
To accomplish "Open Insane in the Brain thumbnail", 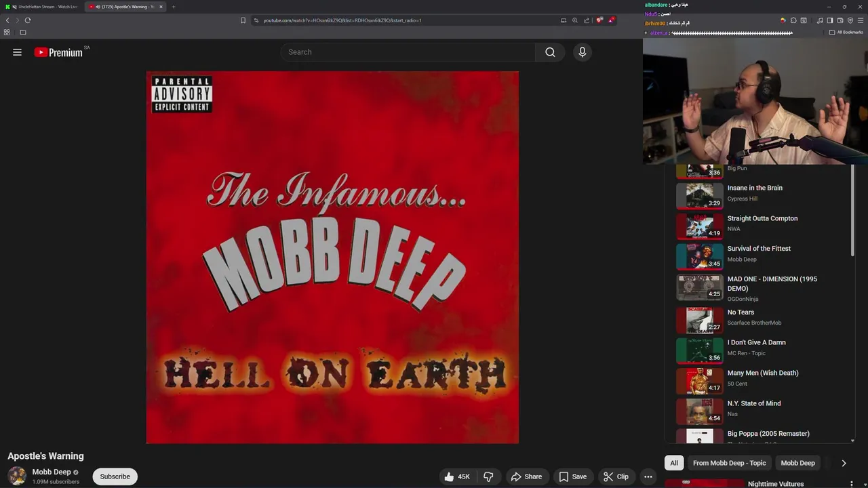I will point(700,196).
